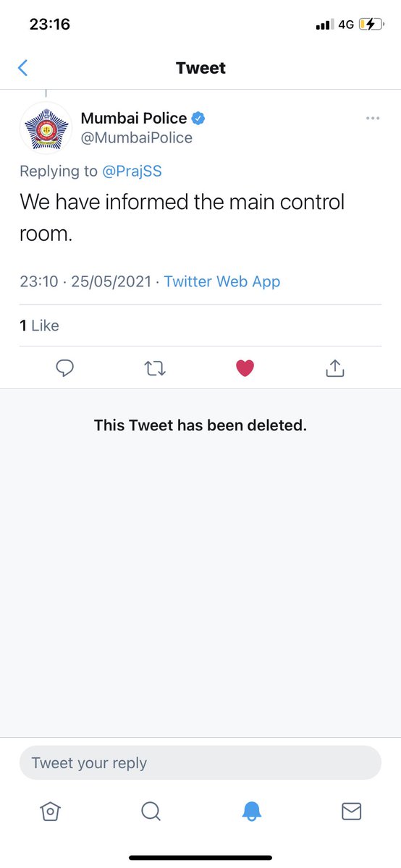This screenshot has height=868, width=401.
Task: Open the Notifications bell tab
Action: (x=251, y=812)
